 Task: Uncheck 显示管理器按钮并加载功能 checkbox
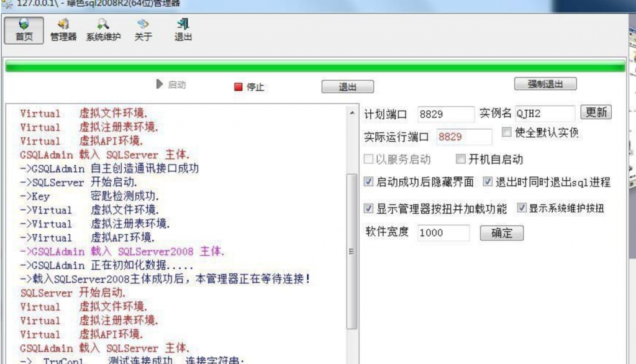pyautogui.click(x=368, y=208)
